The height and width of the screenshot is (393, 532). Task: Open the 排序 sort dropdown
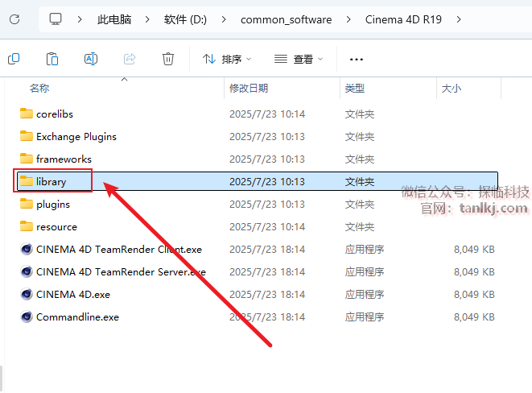[227, 60]
